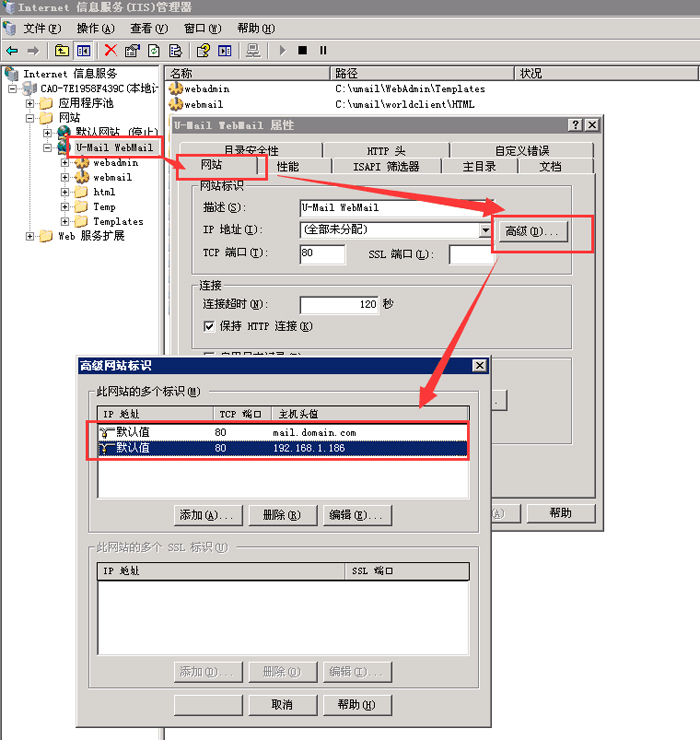This screenshot has height=740, width=700.
Task: Stop the site with the square icon
Action: (x=303, y=50)
